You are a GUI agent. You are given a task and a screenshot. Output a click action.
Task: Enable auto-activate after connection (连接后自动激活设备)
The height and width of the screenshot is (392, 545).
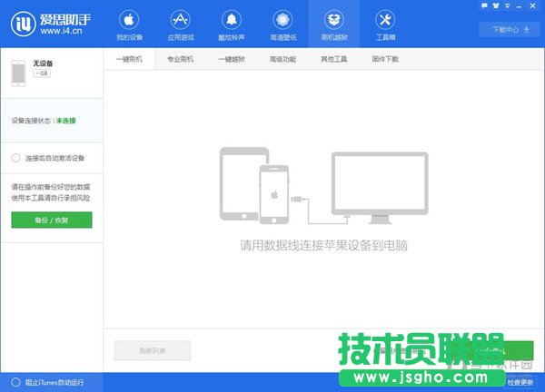tap(15, 158)
